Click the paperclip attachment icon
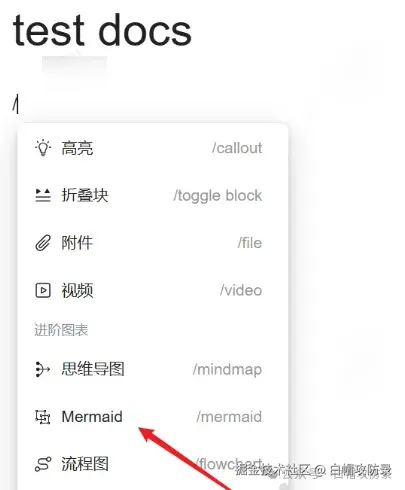The width and height of the screenshot is (405, 490). [43, 243]
